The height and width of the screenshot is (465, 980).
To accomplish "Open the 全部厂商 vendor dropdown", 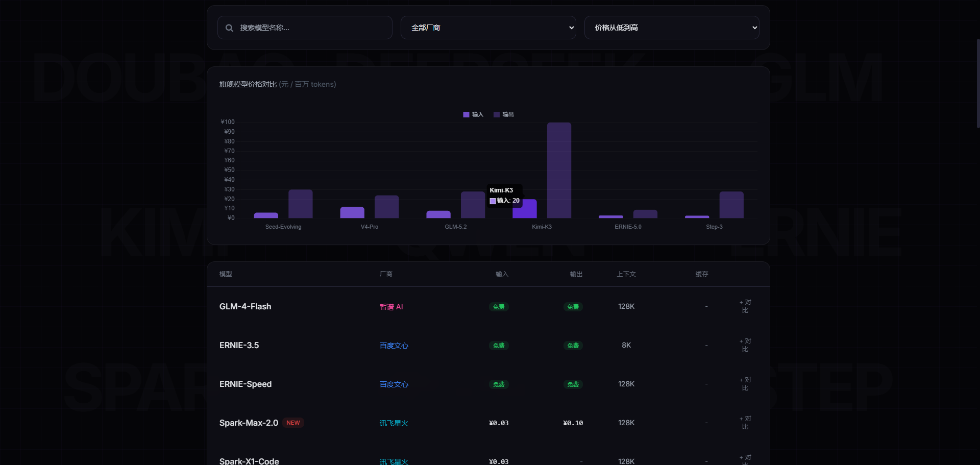I will coord(488,28).
